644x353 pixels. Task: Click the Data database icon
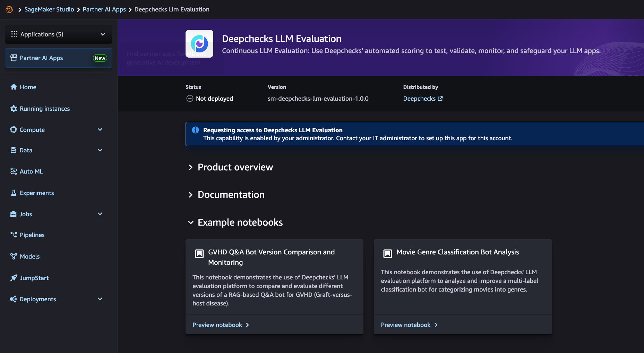[13, 150]
